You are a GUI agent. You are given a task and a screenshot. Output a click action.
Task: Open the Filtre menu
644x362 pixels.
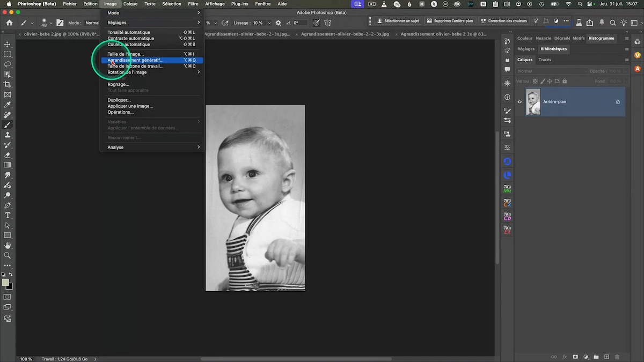coord(193,4)
